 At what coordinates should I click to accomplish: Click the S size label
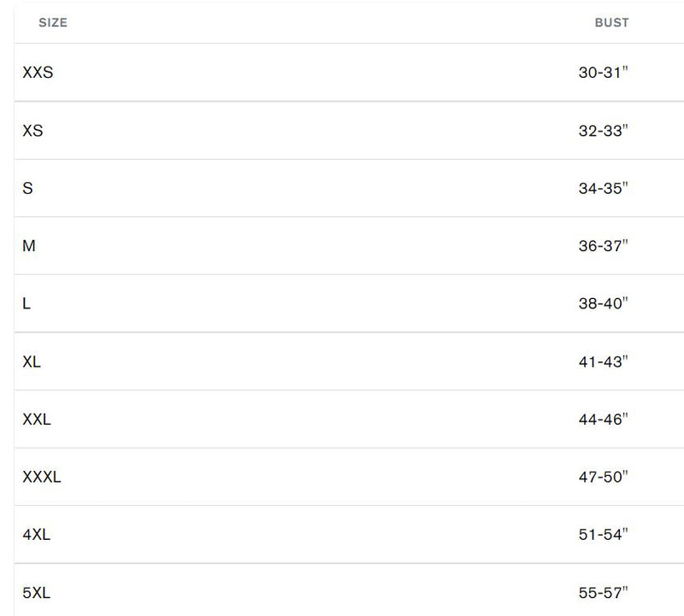[x=27, y=188]
